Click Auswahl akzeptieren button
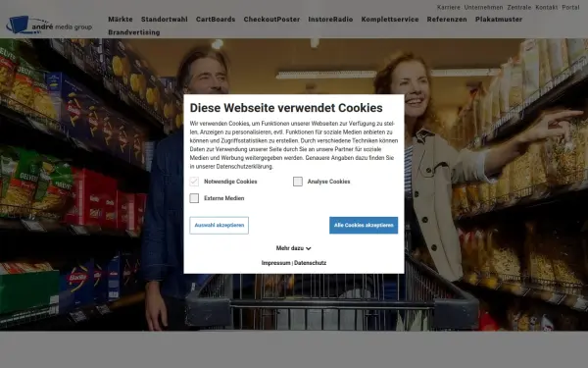The image size is (588, 368). click(x=219, y=226)
